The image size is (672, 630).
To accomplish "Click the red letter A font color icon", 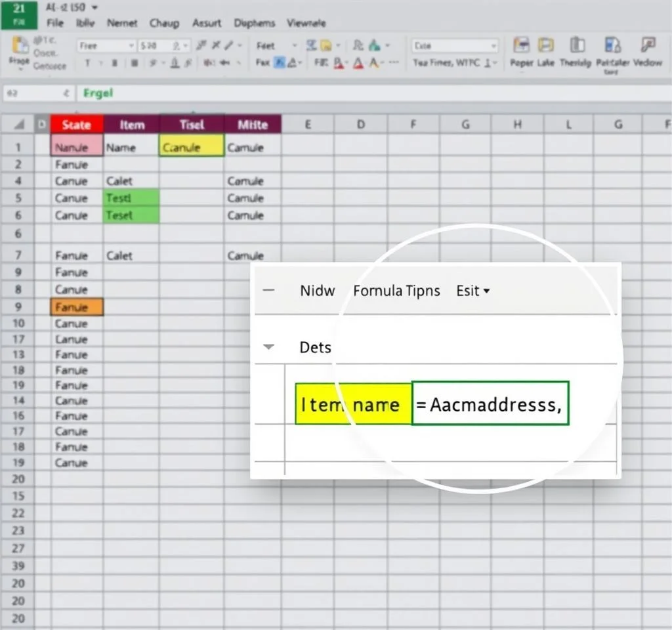I will point(359,63).
